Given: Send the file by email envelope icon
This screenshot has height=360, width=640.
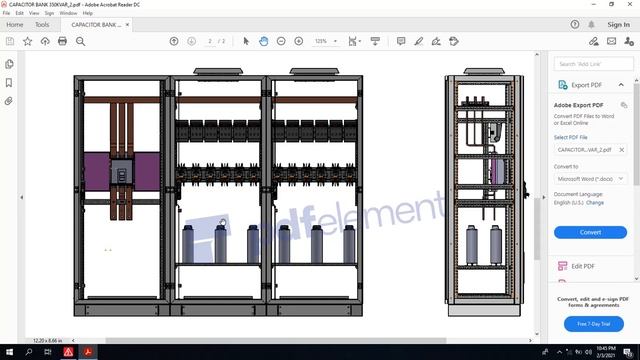Looking at the screenshot, I should pyautogui.click(x=611, y=41).
